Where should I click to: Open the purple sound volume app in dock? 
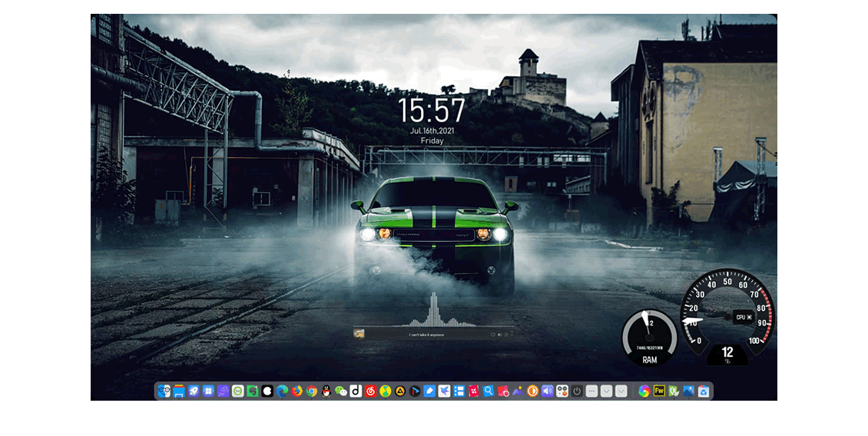pyautogui.click(x=548, y=391)
